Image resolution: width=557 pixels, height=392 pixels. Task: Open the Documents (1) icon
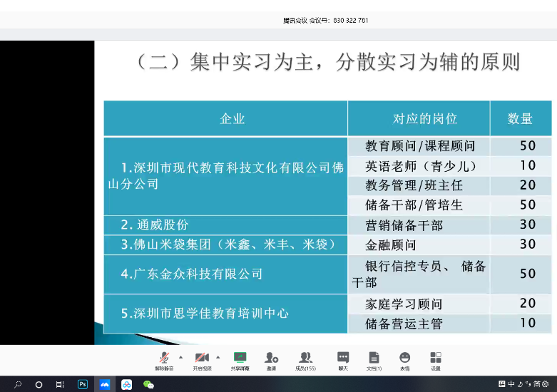click(374, 358)
